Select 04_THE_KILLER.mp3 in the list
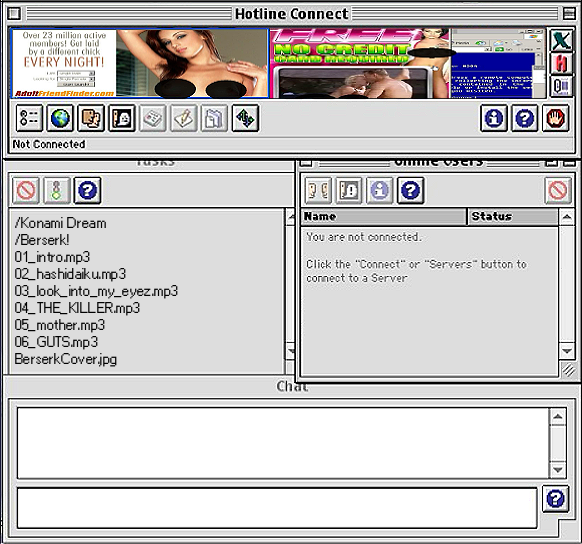Screen dimensions: 582x544 pos(77,308)
